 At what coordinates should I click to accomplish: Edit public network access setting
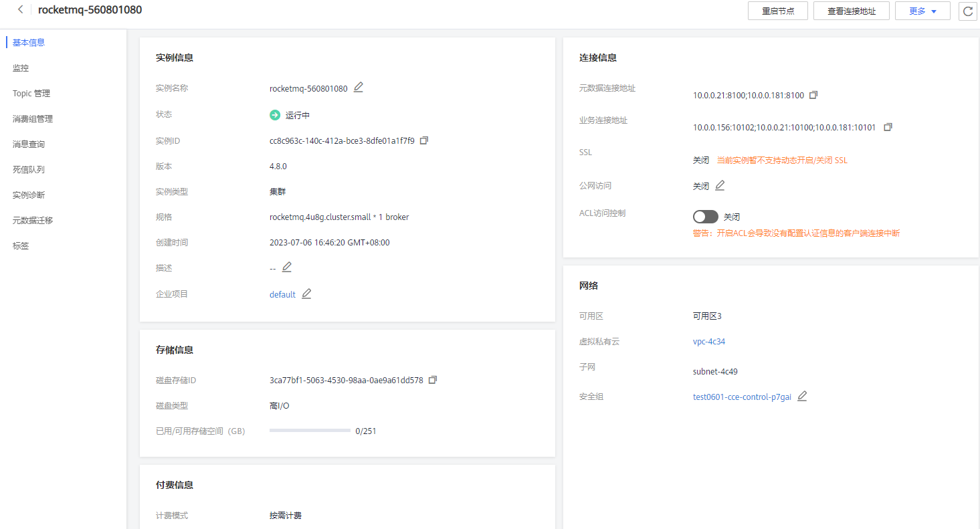coord(720,185)
